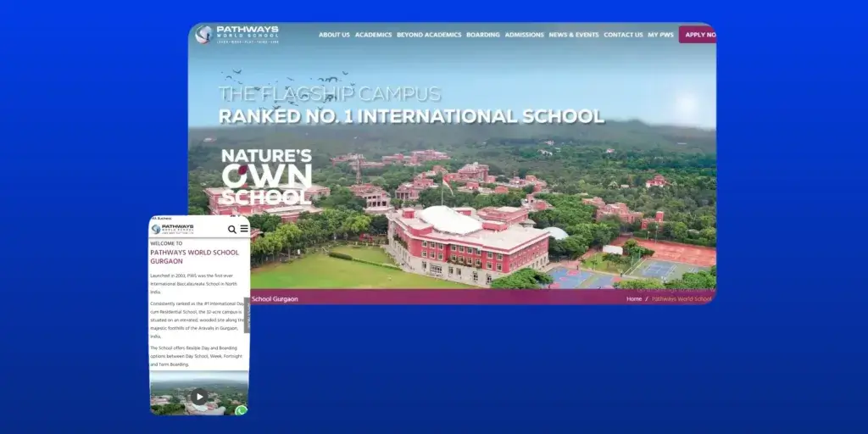Screen dimensions: 868x434
Task: Open the Contact Us page
Action: click(623, 35)
